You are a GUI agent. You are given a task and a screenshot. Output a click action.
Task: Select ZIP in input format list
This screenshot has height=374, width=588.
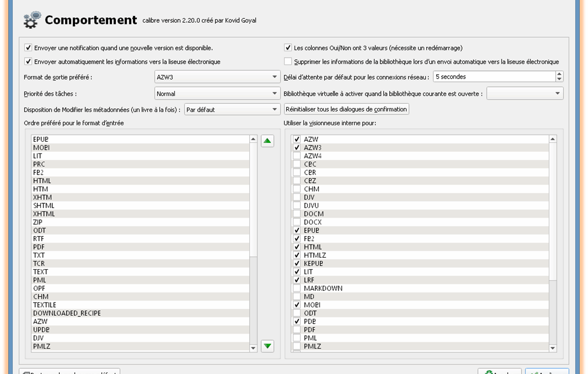point(140,222)
